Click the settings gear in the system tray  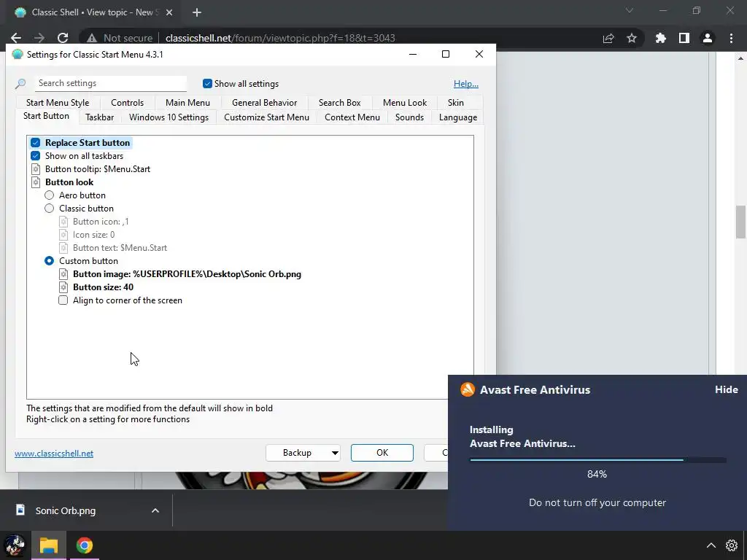[x=731, y=545]
